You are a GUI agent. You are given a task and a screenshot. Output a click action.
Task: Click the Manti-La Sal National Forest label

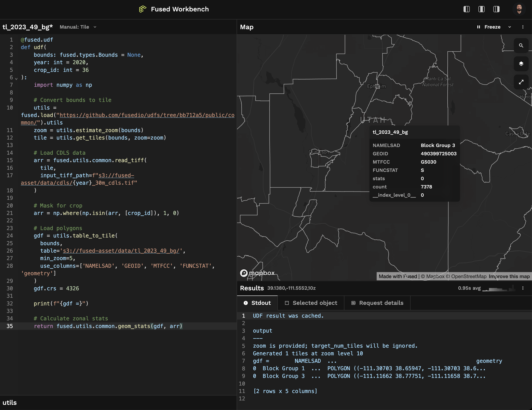(x=438, y=82)
